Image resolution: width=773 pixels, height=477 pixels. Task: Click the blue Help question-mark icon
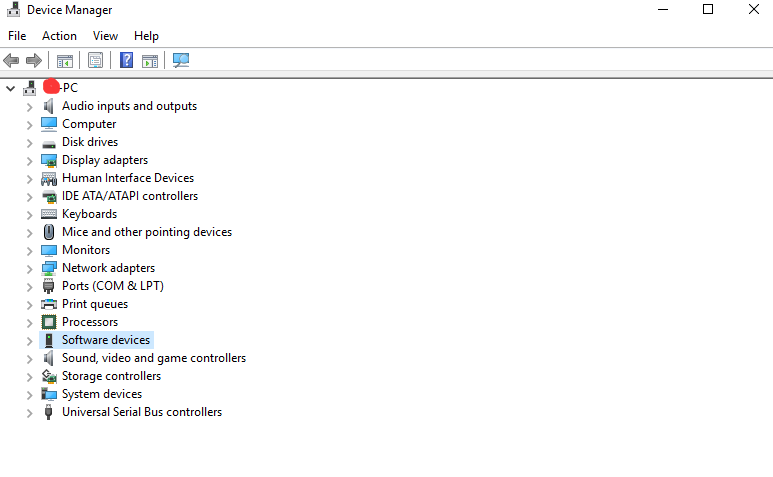[x=127, y=60]
